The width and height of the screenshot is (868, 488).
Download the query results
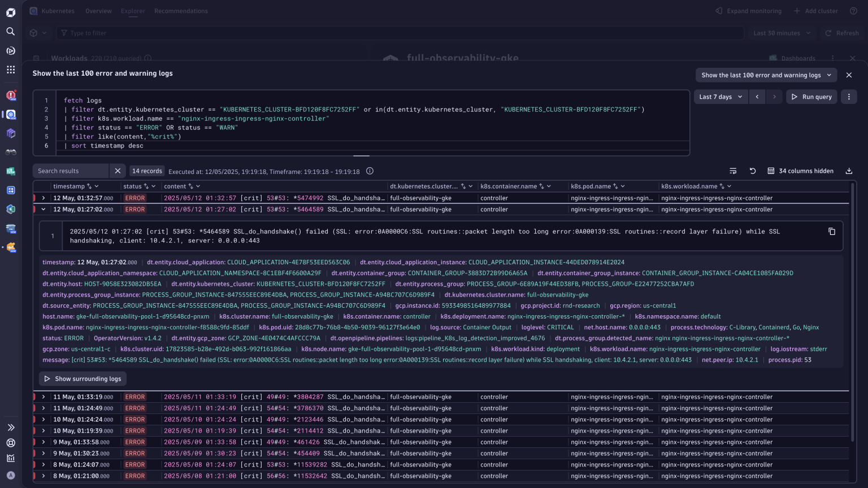pos(849,171)
